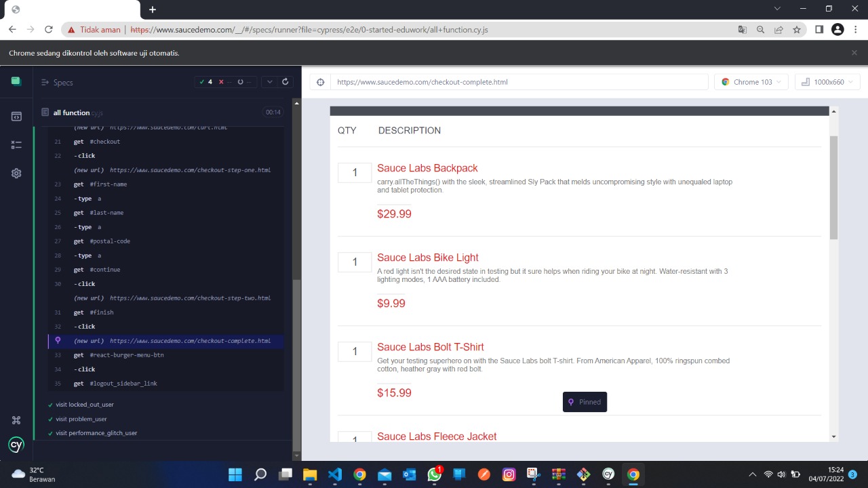Screen dimensions: 868x488
Task: Click the Backpack quantity box
Action: (355, 173)
